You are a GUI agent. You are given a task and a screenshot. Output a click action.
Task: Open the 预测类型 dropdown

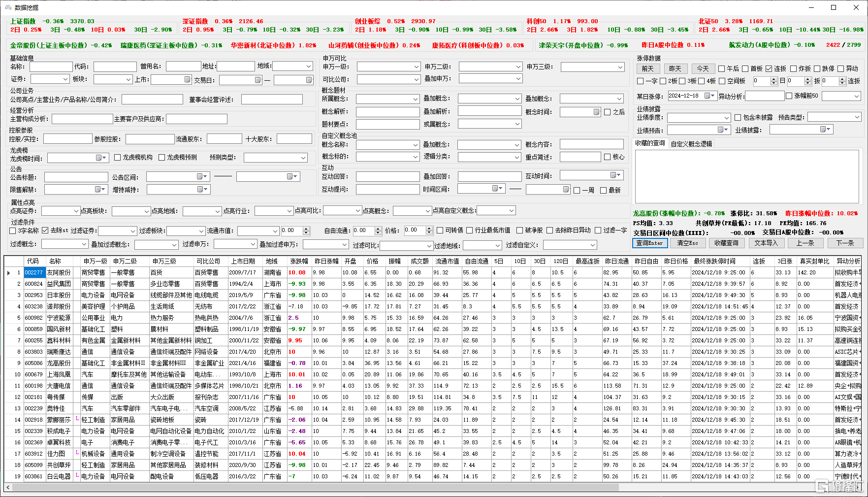coord(303,158)
